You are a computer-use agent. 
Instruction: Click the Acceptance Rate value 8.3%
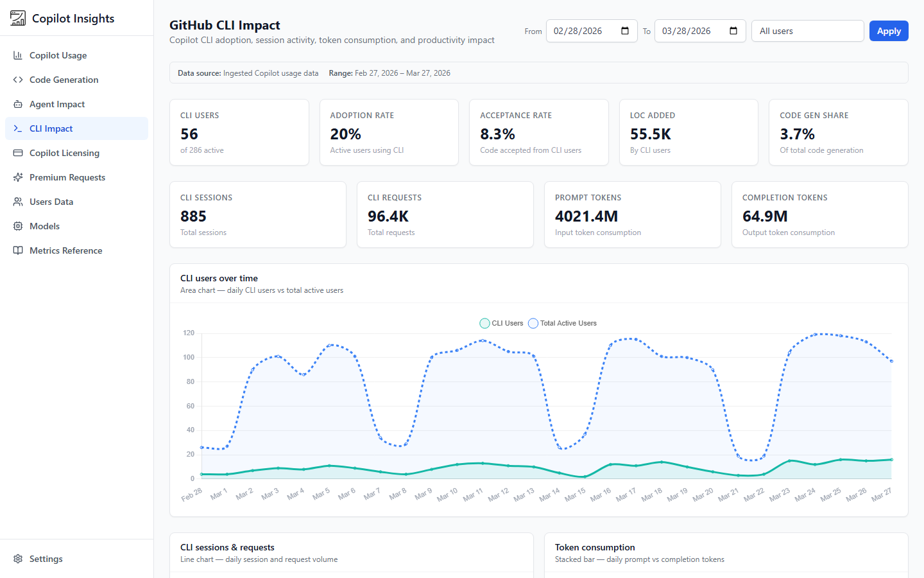[498, 134]
